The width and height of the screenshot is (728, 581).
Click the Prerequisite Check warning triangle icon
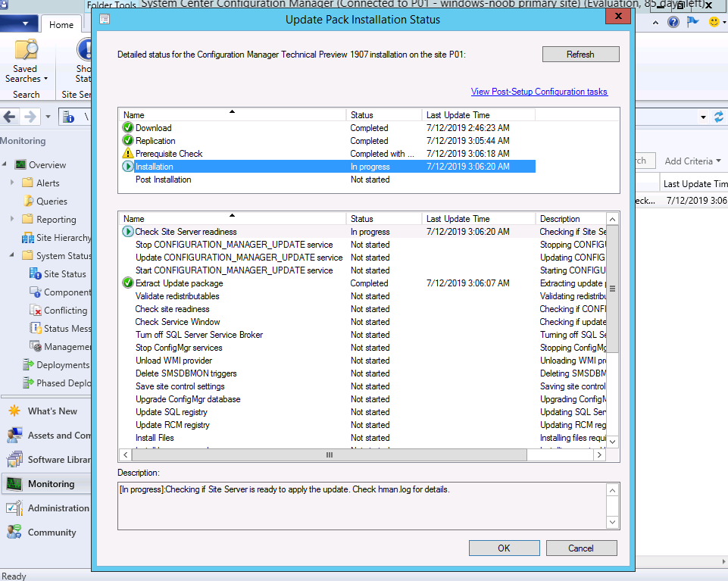click(x=128, y=153)
